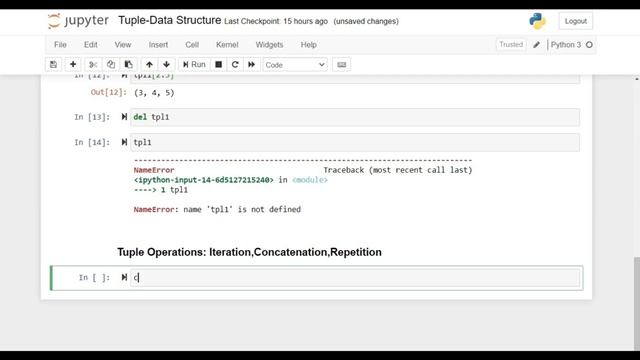Rename notebook title Tuple-Data Structure
Screen dimensions: 640x360
tap(170, 20)
